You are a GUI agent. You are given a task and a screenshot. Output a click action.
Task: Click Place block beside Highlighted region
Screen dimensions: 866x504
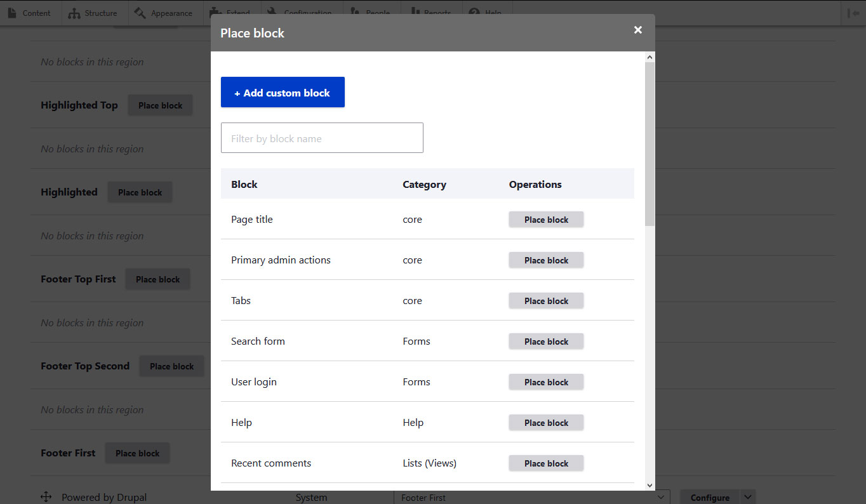pos(140,192)
